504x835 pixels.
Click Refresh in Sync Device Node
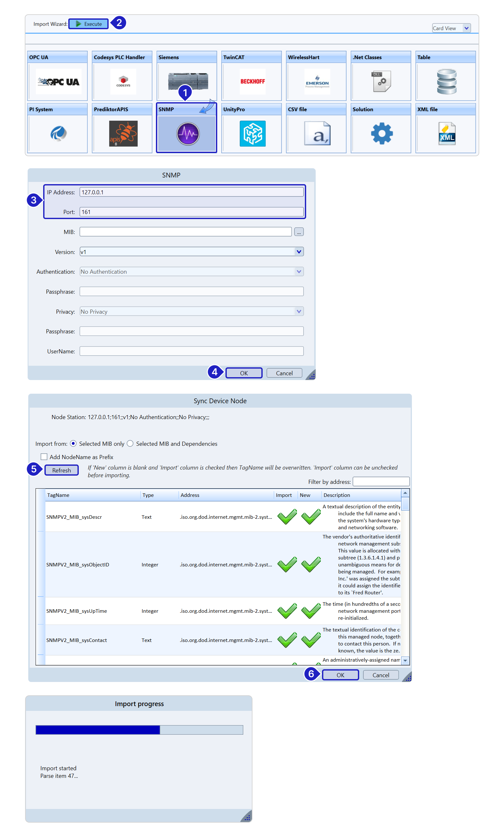click(61, 470)
